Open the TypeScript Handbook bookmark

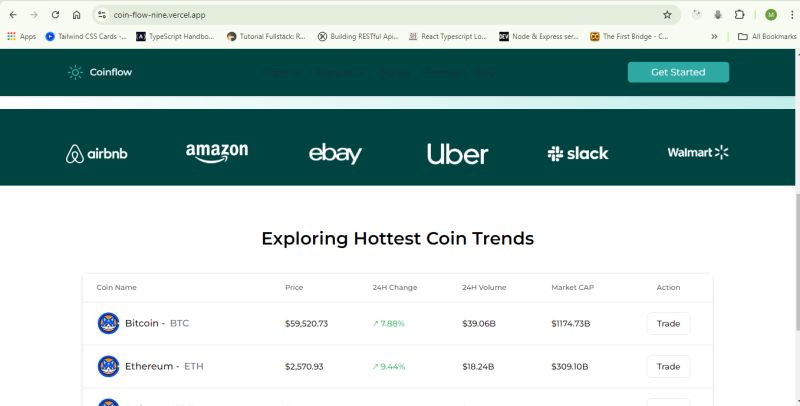(x=176, y=36)
